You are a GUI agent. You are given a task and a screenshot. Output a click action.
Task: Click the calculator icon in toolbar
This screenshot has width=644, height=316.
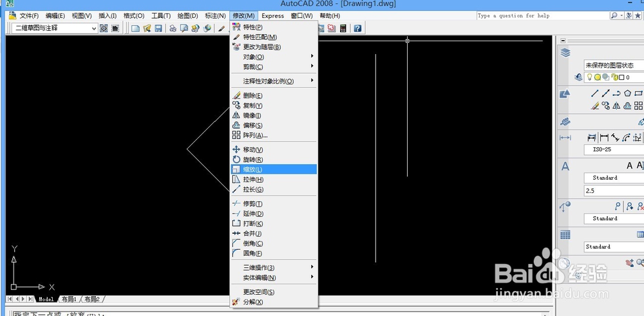point(343,28)
